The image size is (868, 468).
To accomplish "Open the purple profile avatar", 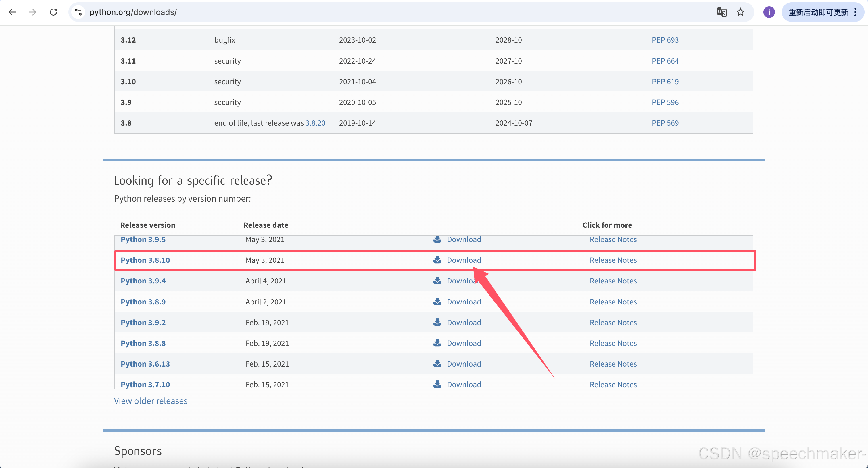I will [x=769, y=12].
